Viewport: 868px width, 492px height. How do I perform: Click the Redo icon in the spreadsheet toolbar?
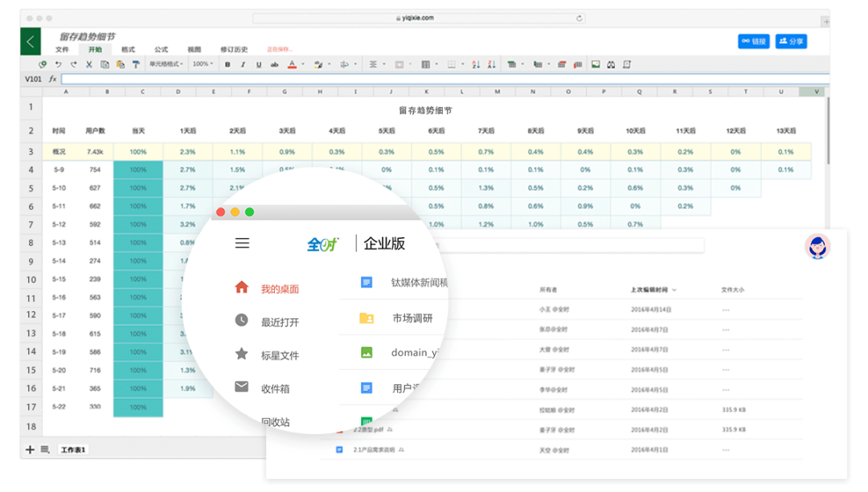point(73,65)
